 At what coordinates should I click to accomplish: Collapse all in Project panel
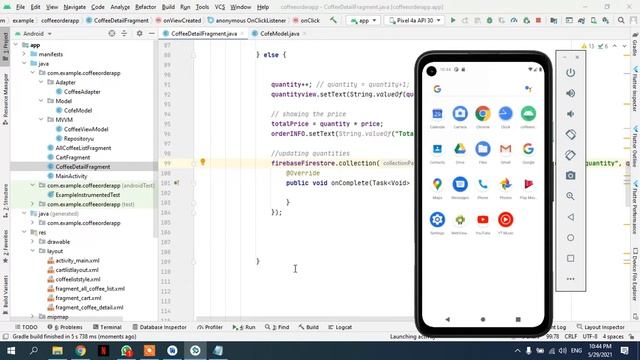pos(124,33)
